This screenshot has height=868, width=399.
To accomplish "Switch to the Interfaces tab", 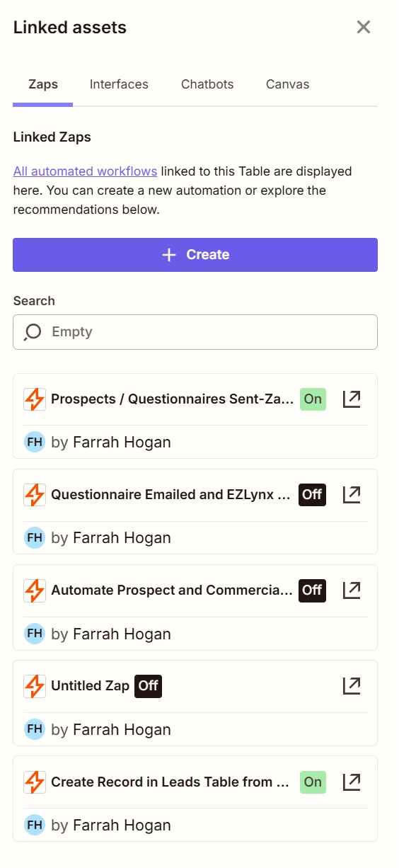I will coord(119,84).
